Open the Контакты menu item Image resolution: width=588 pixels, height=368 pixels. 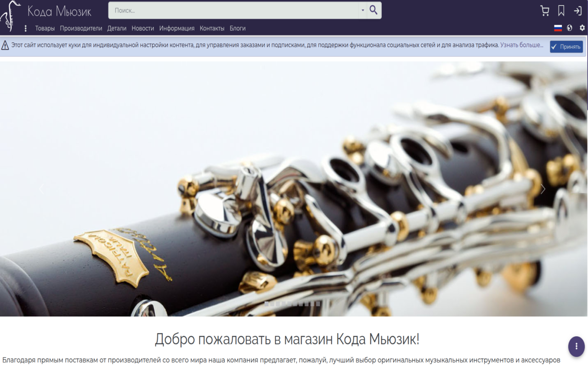[x=212, y=28]
